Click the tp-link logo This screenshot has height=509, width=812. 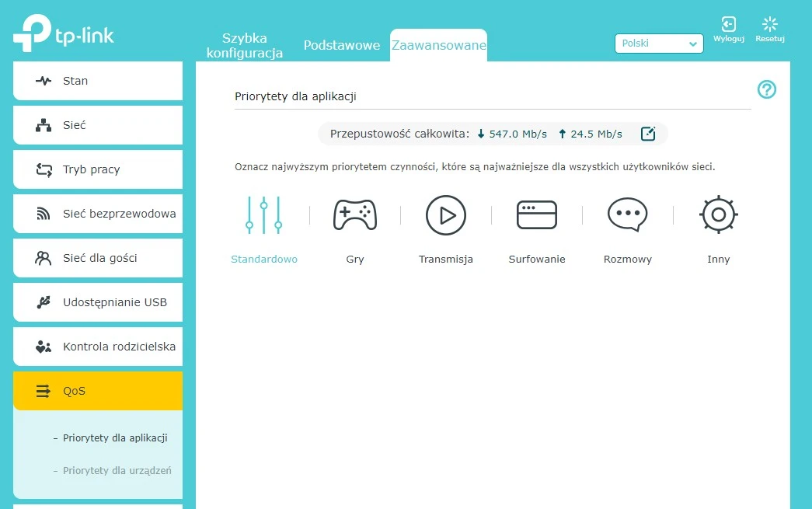[64, 33]
